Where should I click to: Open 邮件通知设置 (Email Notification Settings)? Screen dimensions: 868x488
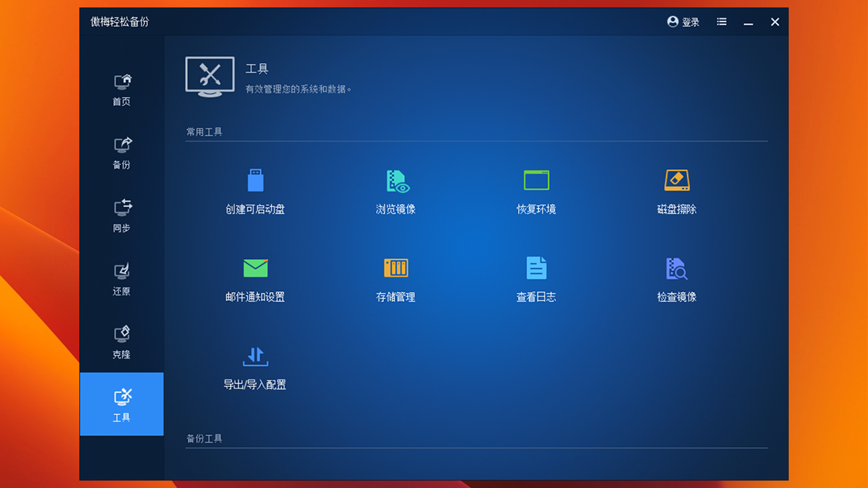(x=255, y=279)
